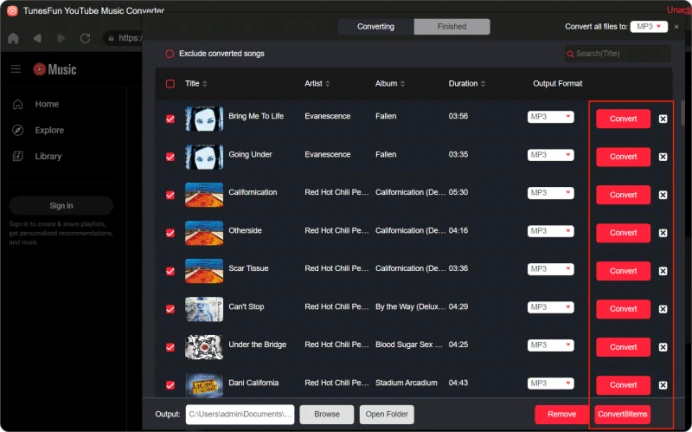The height and width of the screenshot is (432, 692).
Task: Open the hamburger menu beside Music logo
Action: tap(16, 69)
